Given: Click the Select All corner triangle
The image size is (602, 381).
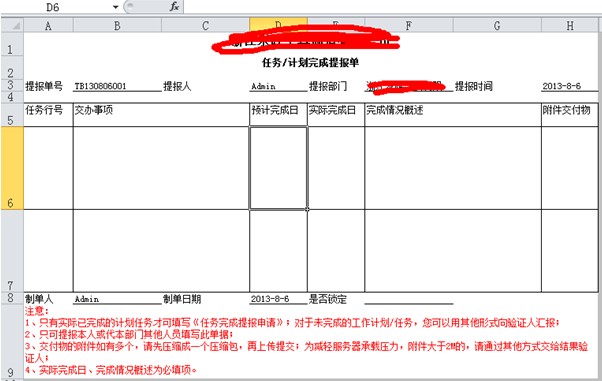Looking at the screenshot, I should [12, 25].
